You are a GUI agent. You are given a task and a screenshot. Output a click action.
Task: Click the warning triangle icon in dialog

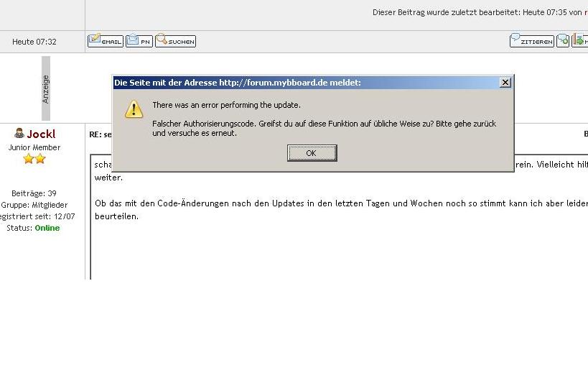pyautogui.click(x=134, y=109)
